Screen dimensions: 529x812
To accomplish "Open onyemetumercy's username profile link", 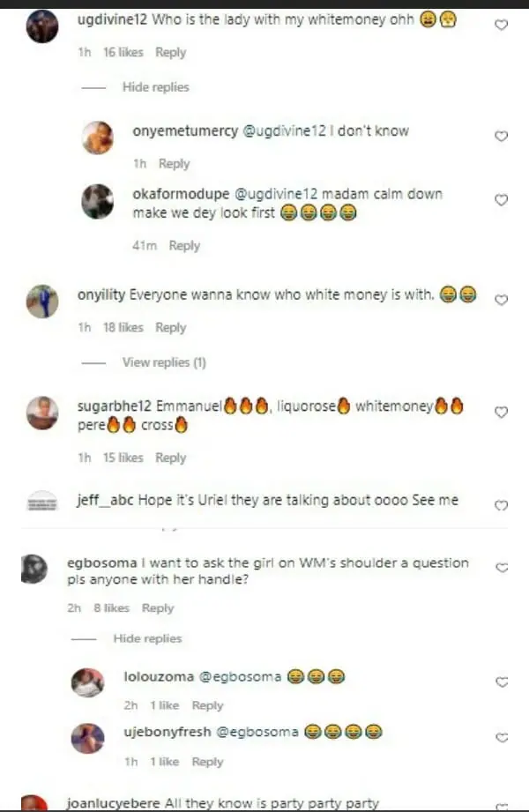I will pyautogui.click(x=185, y=131).
